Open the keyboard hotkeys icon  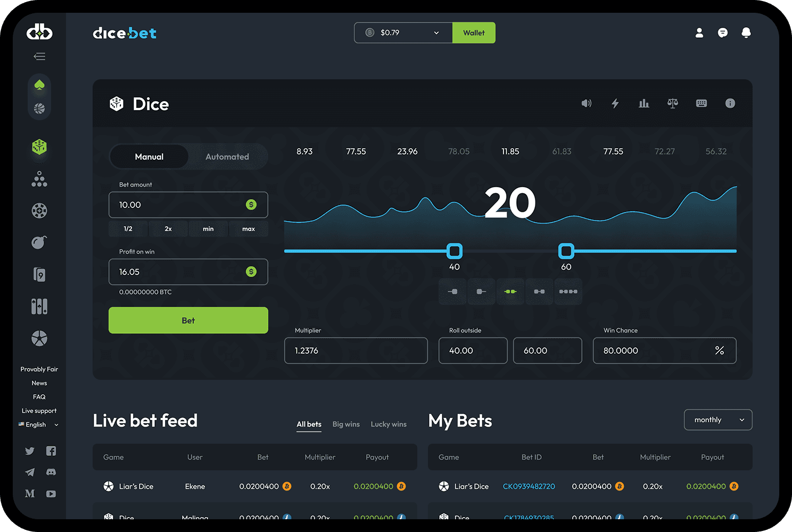coord(702,103)
